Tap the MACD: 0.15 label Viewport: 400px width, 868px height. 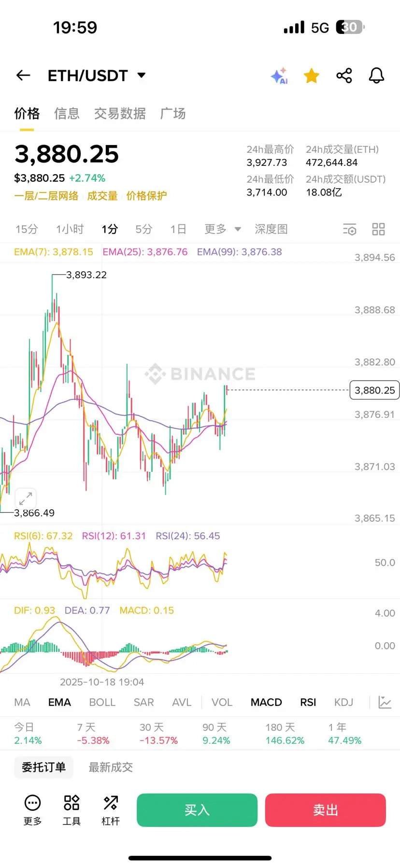[147, 610]
